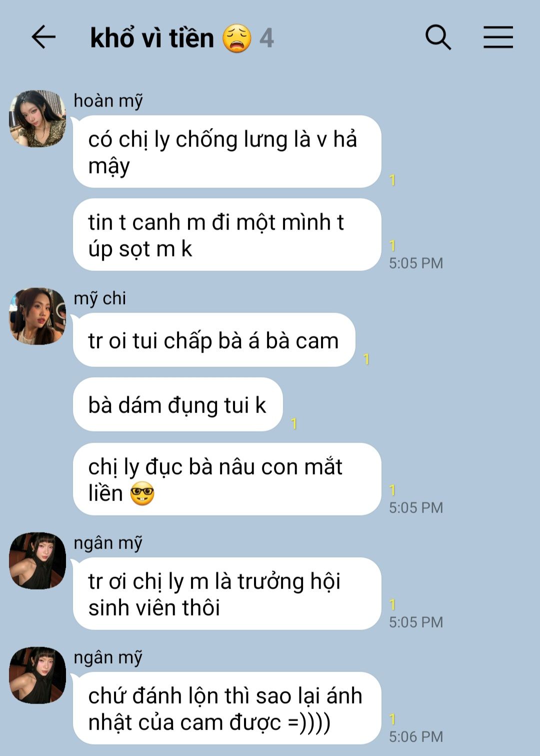
Task: Tap the sender name "hoàn mỹ"
Action: point(108,101)
